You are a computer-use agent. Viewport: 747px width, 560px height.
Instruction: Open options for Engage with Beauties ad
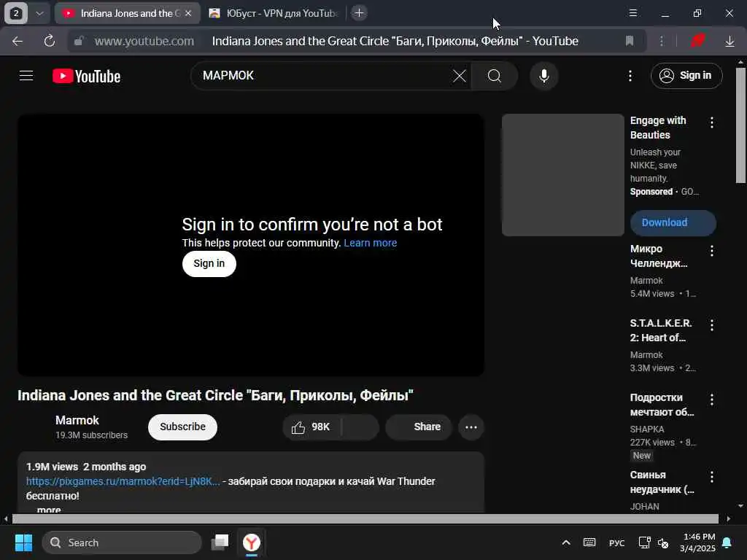(x=712, y=122)
